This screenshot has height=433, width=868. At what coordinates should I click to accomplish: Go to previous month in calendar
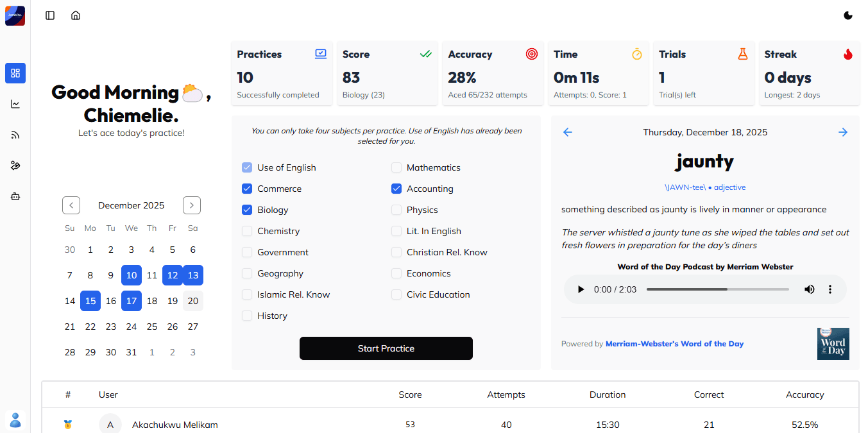pyautogui.click(x=71, y=205)
